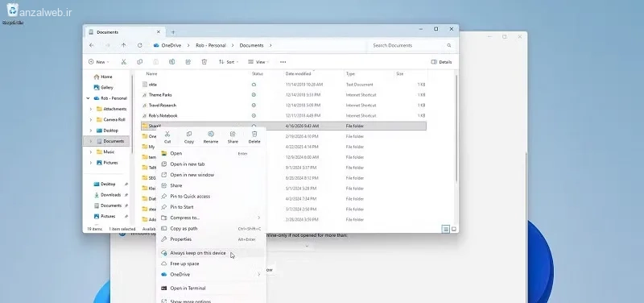Viewport: 644px width, 303px height.
Task: Expand the Camera Roll folder in the sidebar
Action: tap(91, 119)
